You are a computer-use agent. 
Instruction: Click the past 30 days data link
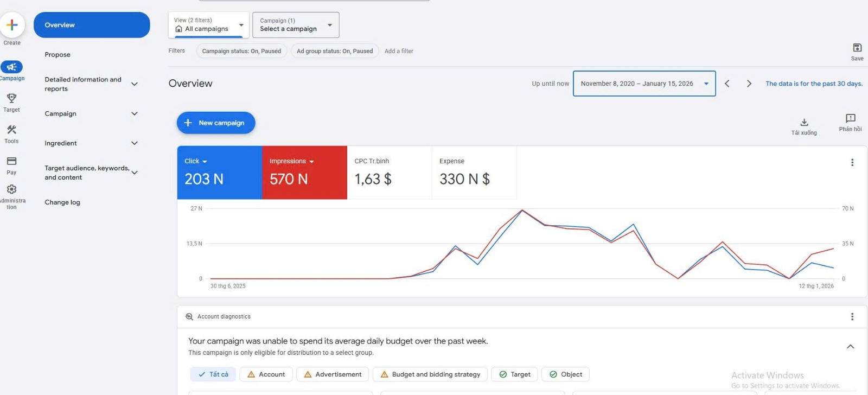click(x=814, y=84)
